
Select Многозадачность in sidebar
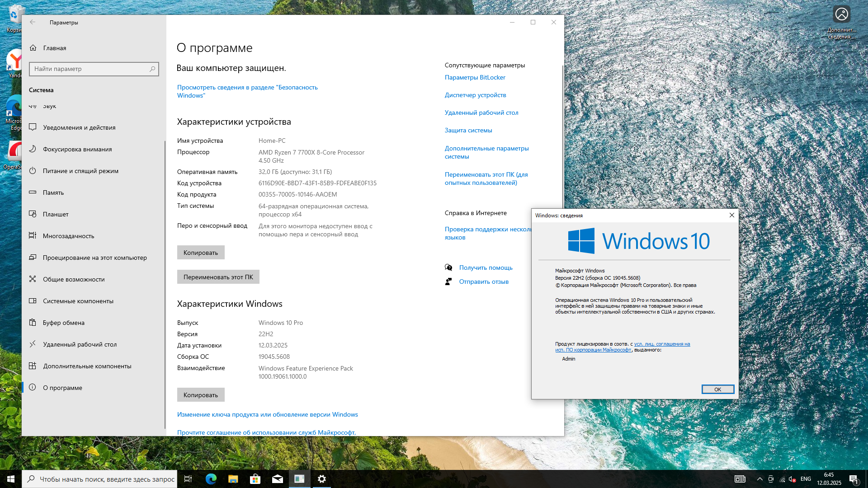click(x=68, y=236)
